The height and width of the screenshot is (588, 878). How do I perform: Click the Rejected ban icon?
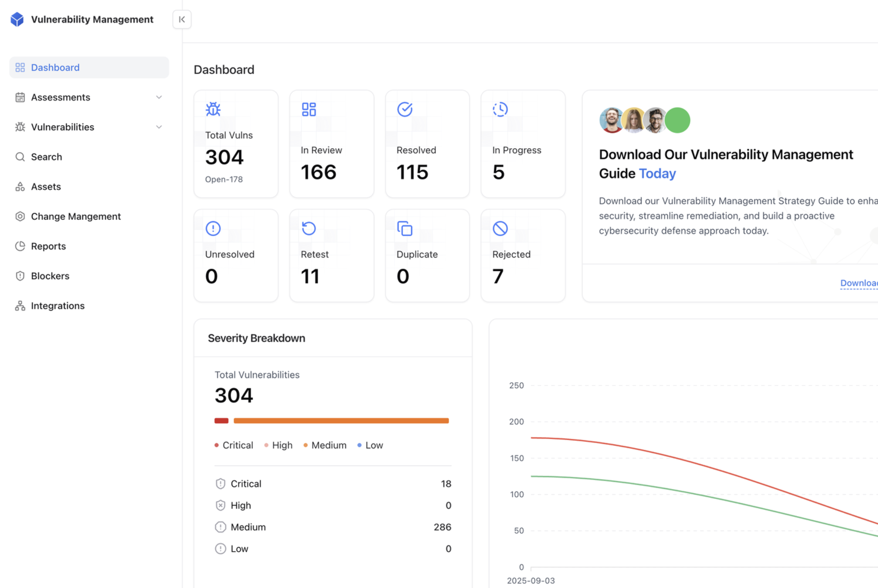pos(500,229)
